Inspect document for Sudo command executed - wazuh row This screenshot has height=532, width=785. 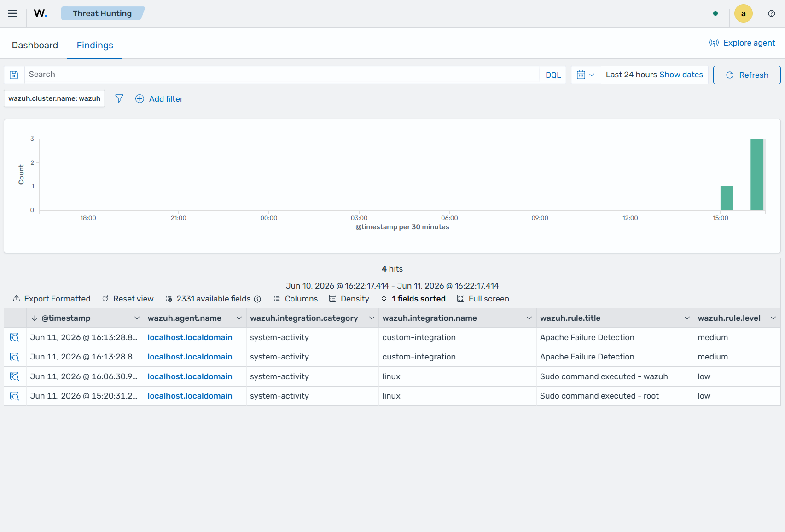(15, 376)
